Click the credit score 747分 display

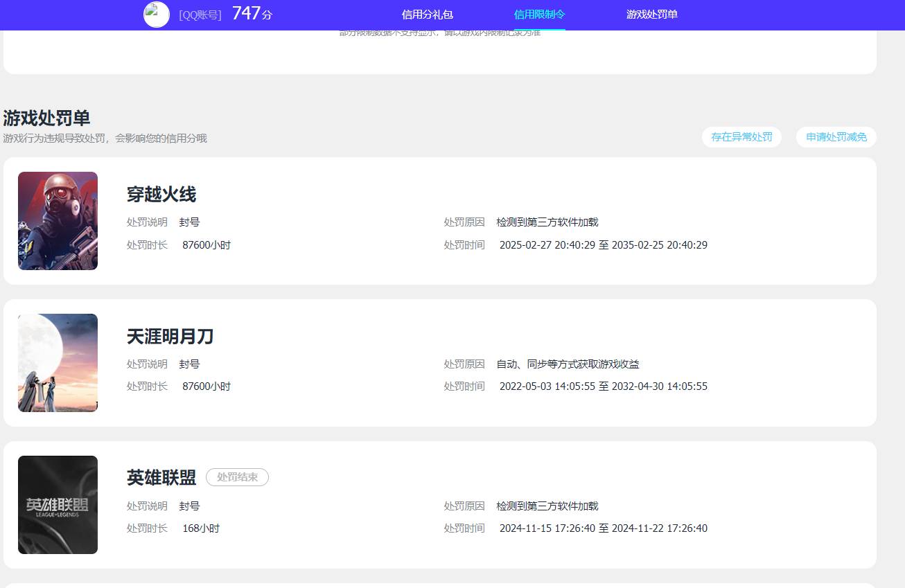(252, 13)
